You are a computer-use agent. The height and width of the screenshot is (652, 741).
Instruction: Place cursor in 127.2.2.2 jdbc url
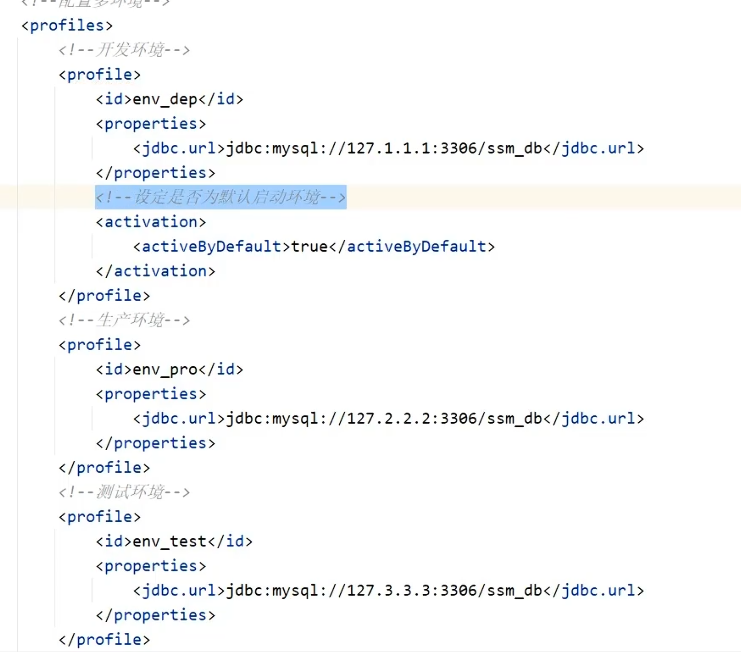coord(385,419)
